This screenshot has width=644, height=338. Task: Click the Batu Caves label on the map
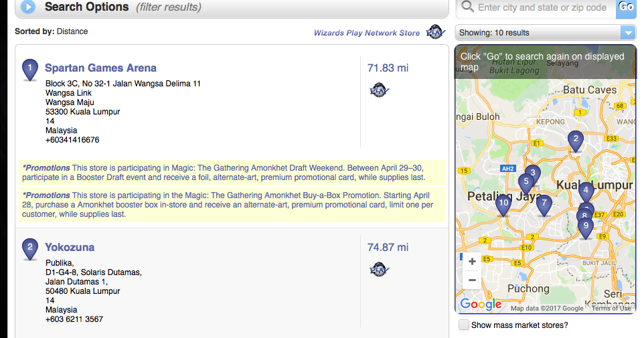[590, 90]
